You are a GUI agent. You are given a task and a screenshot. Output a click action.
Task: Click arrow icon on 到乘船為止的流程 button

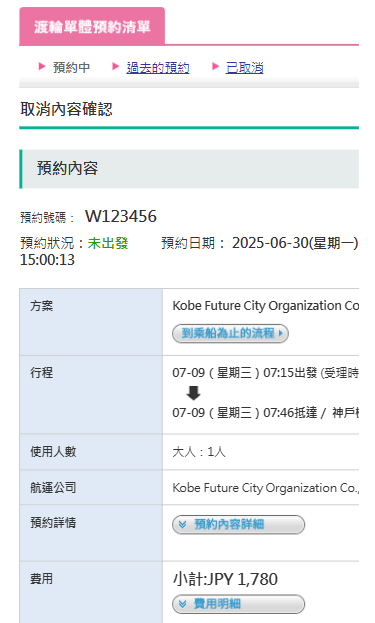pos(281,333)
